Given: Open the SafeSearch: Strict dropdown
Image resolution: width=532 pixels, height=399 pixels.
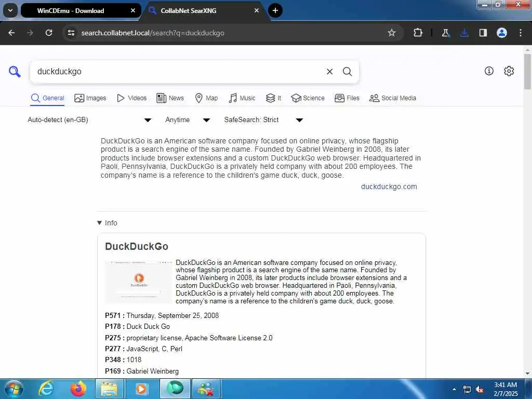Looking at the screenshot, I should point(263,120).
